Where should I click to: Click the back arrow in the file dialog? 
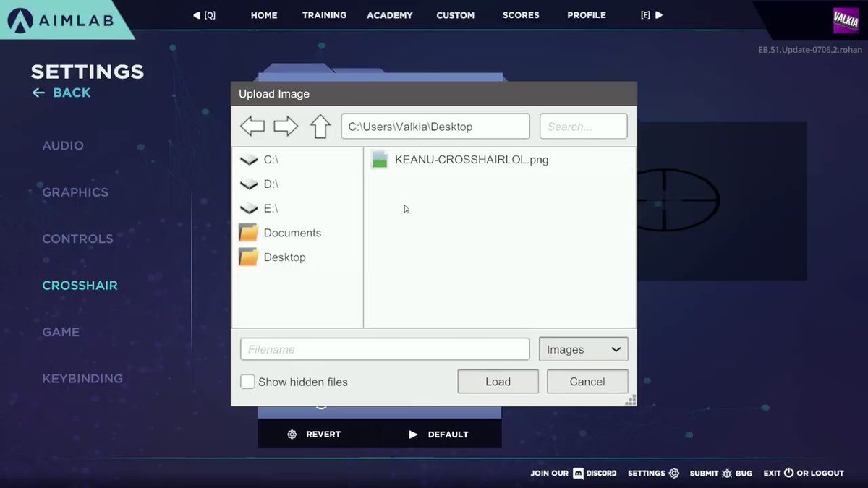pyautogui.click(x=252, y=127)
